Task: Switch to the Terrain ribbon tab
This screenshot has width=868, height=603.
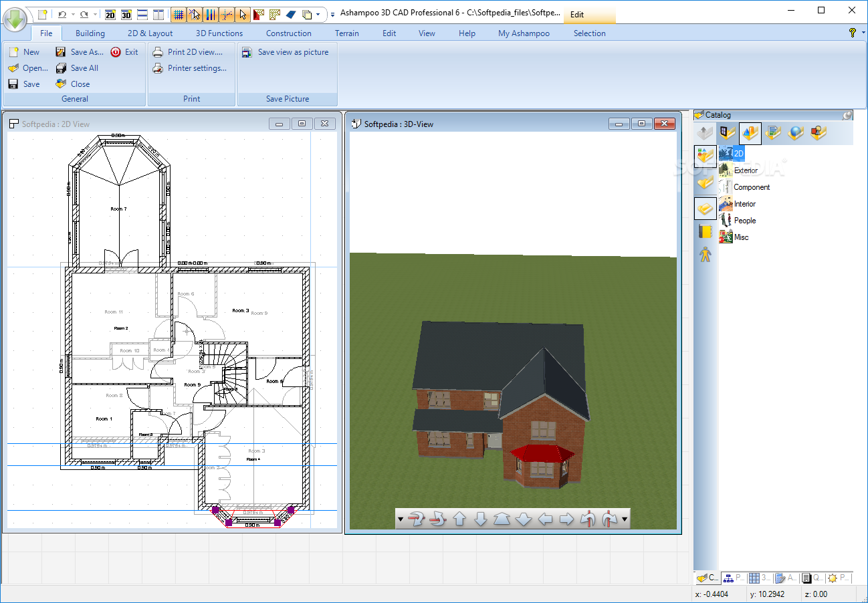Action: [347, 33]
